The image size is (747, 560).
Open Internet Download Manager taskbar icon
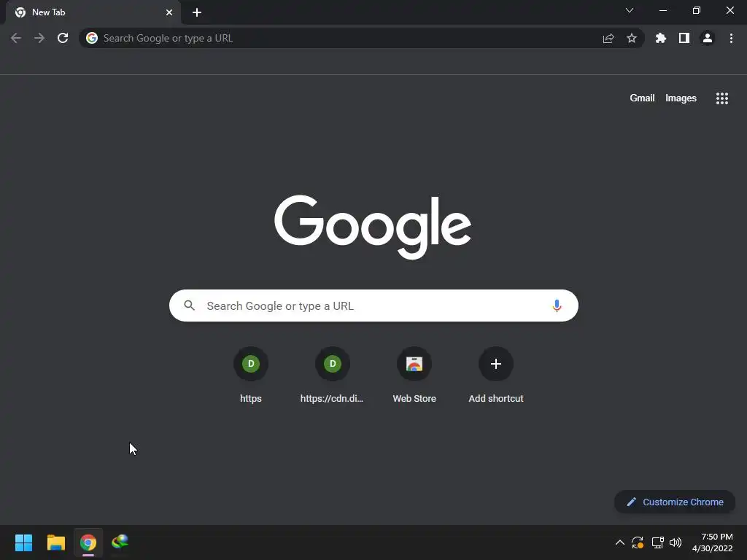coord(120,542)
